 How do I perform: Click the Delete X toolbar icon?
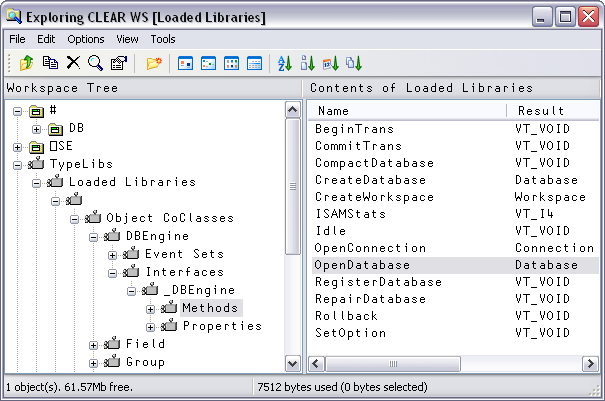tap(73, 63)
